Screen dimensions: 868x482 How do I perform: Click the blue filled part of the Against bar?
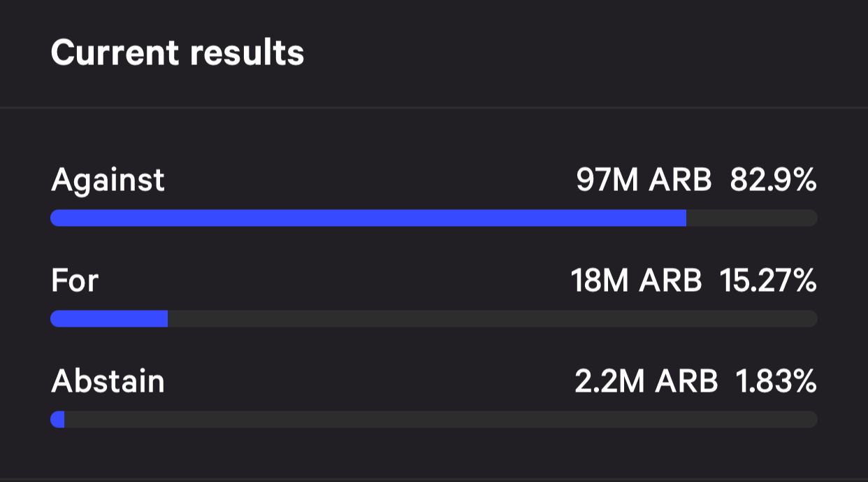(368, 218)
